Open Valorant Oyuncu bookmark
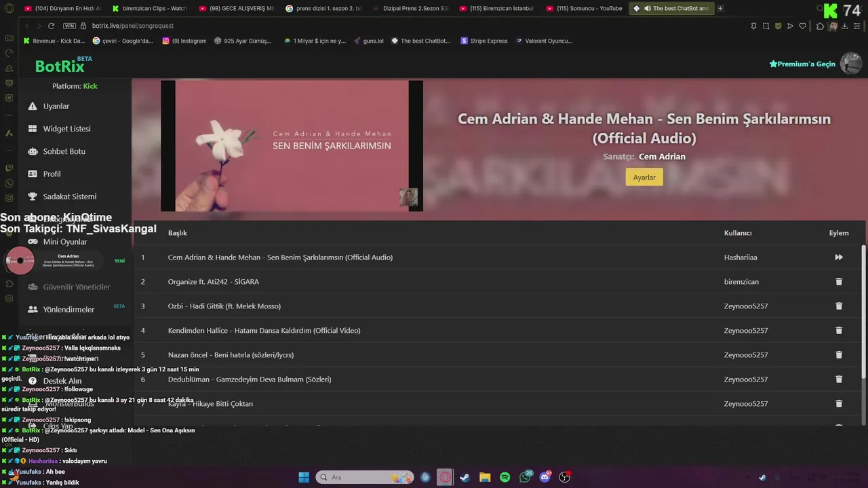Screen dimensions: 868x488 544,41
